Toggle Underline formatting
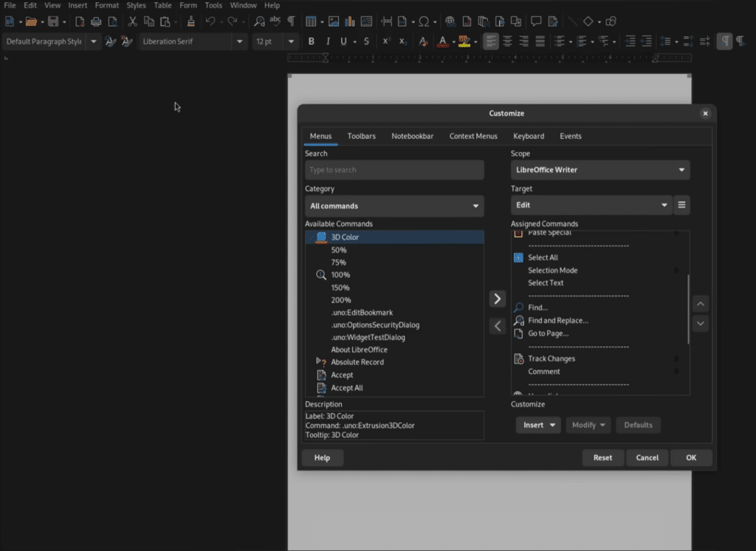 [344, 41]
